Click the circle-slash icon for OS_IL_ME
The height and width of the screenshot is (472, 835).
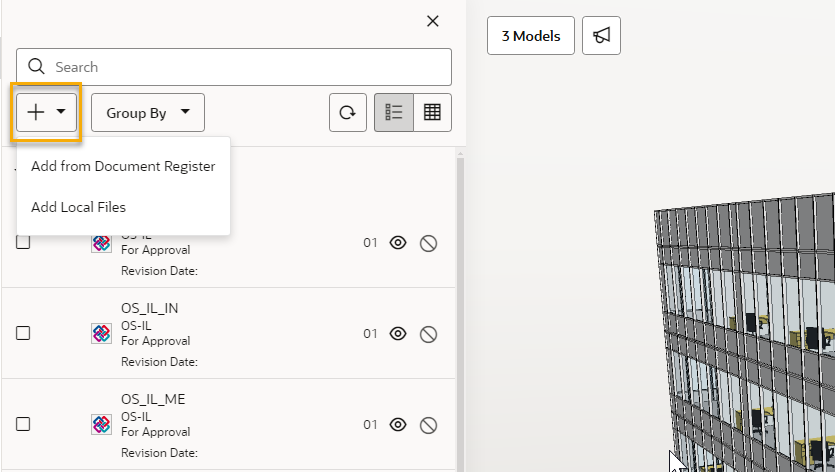[x=428, y=426]
